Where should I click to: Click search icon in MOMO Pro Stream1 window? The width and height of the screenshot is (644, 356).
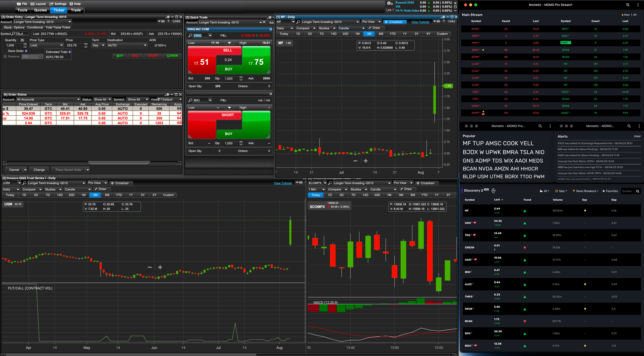(628, 5)
